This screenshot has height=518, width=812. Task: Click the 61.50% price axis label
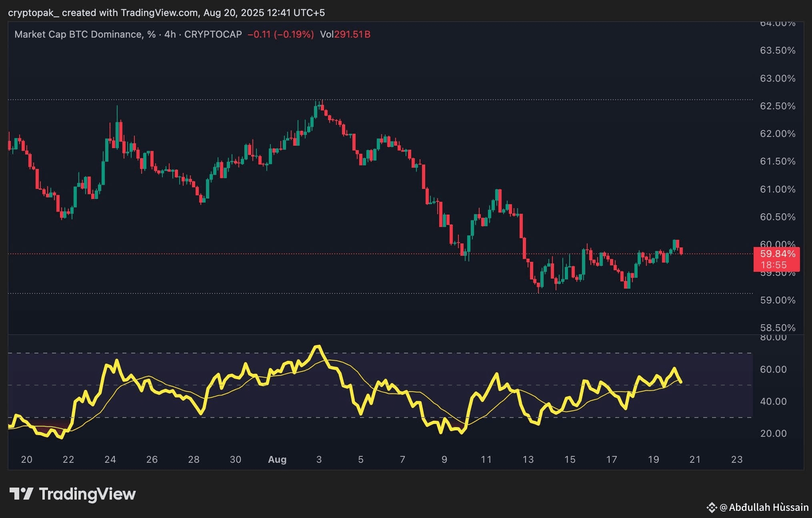pos(778,161)
